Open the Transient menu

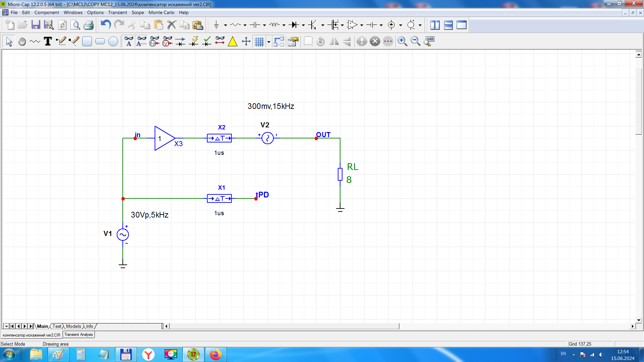coord(117,12)
